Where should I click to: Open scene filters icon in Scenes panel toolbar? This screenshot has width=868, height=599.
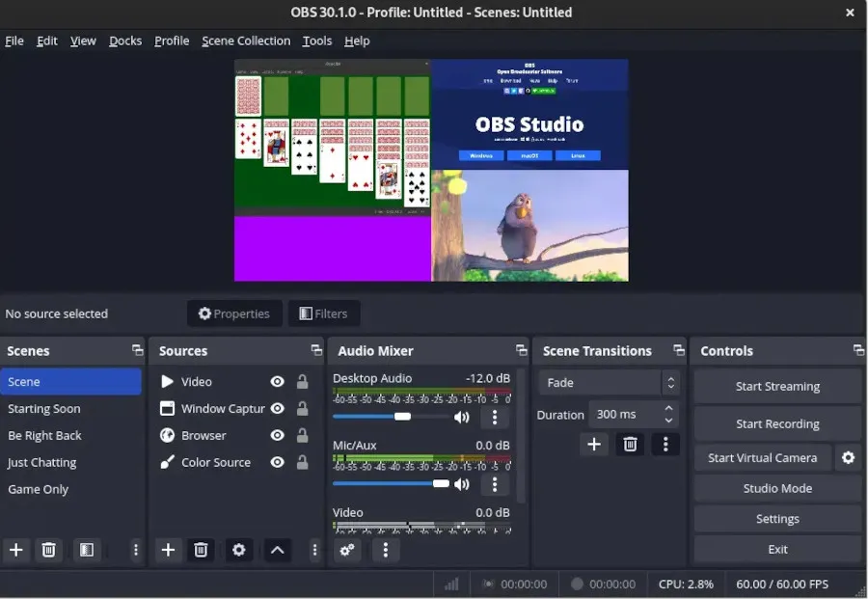87,550
